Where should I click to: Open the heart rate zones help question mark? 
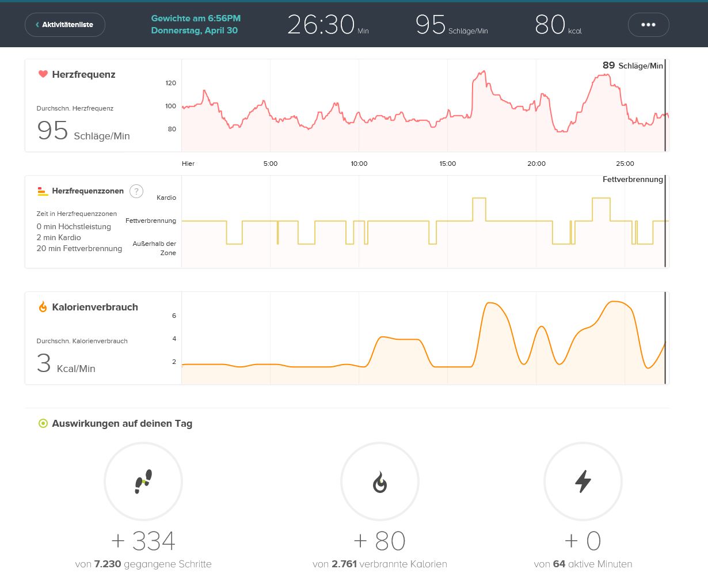click(x=136, y=191)
